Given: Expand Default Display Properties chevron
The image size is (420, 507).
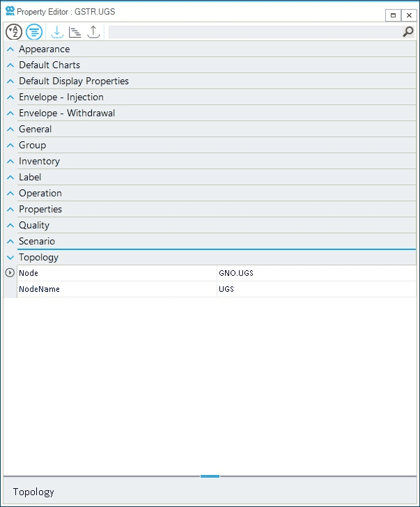Looking at the screenshot, I should [10, 81].
